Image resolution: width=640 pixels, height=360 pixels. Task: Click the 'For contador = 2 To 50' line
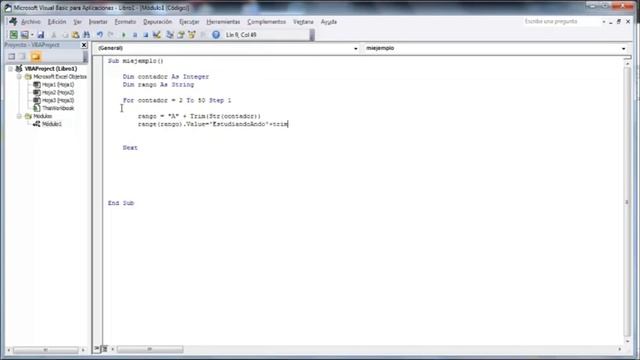coord(177,100)
